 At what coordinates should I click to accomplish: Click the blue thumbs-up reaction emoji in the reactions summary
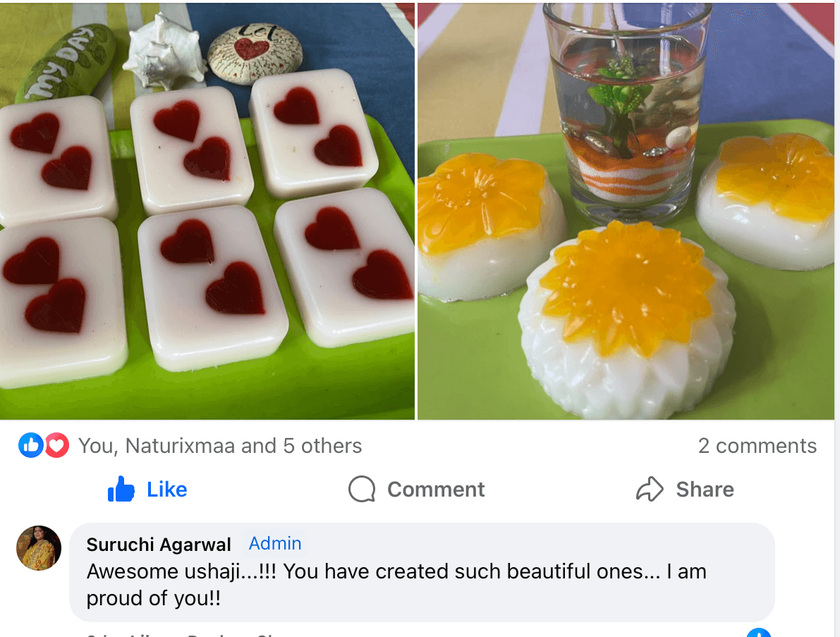(30, 445)
